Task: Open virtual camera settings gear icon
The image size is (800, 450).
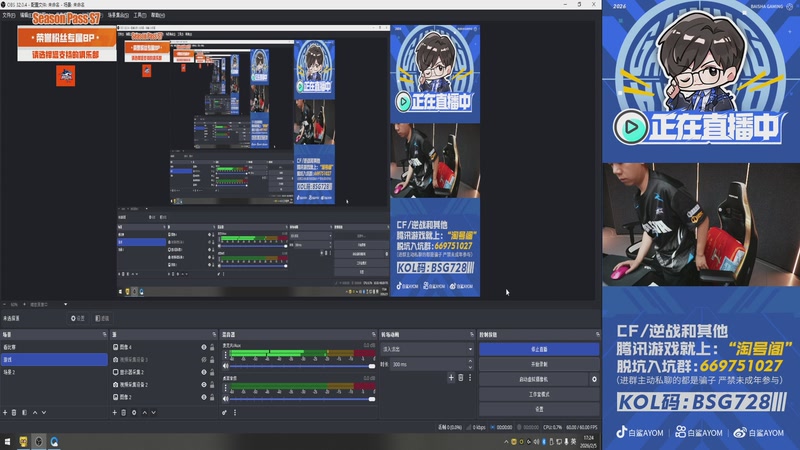Action: tap(594, 379)
